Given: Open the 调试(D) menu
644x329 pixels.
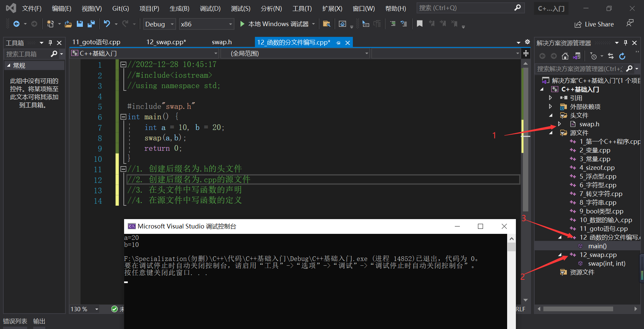Looking at the screenshot, I should 210,8.
